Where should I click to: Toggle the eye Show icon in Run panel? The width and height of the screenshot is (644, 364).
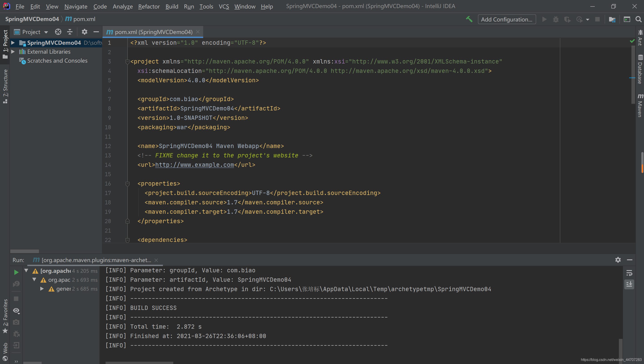(16, 311)
